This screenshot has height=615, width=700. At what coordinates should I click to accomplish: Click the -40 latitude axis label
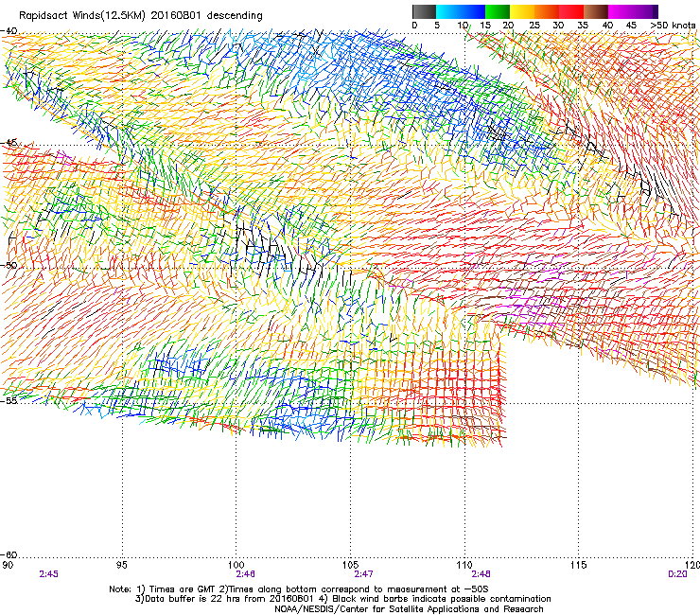pos(9,31)
